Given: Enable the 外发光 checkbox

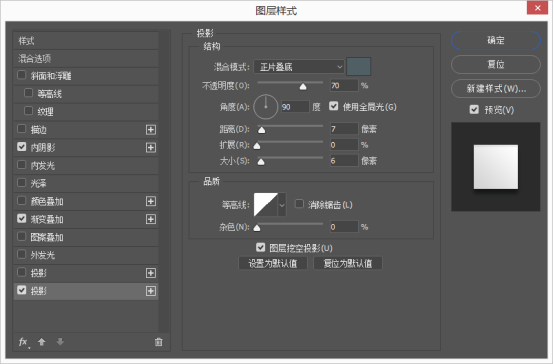Looking at the screenshot, I should 22,254.
